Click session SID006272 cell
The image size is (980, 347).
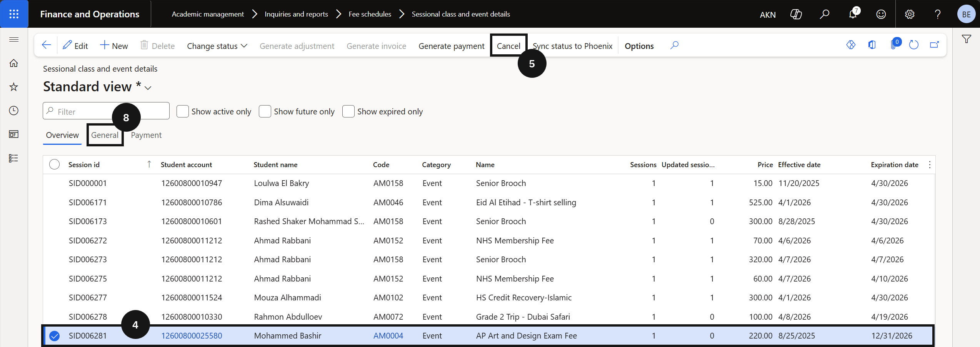88,241
